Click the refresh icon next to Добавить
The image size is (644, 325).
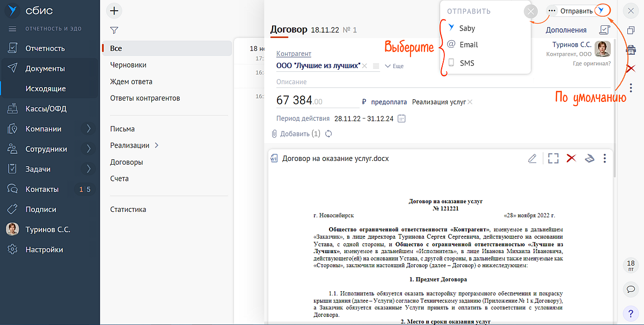(328, 134)
